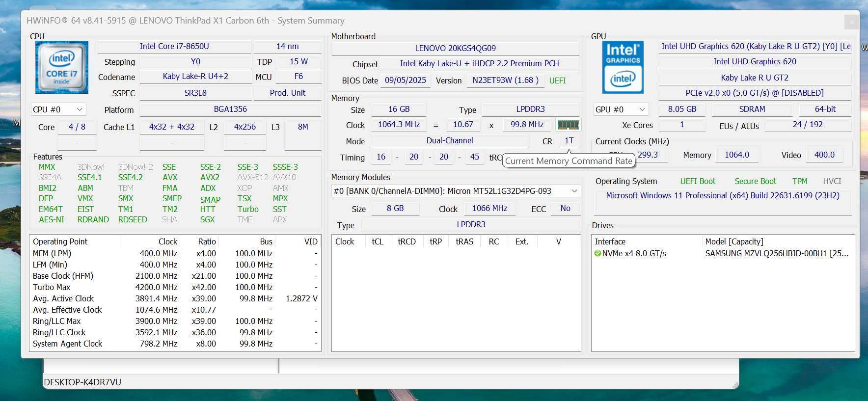Click the tCL column header
The width and height of the screenshot is (868, 401).
(378, 241)
